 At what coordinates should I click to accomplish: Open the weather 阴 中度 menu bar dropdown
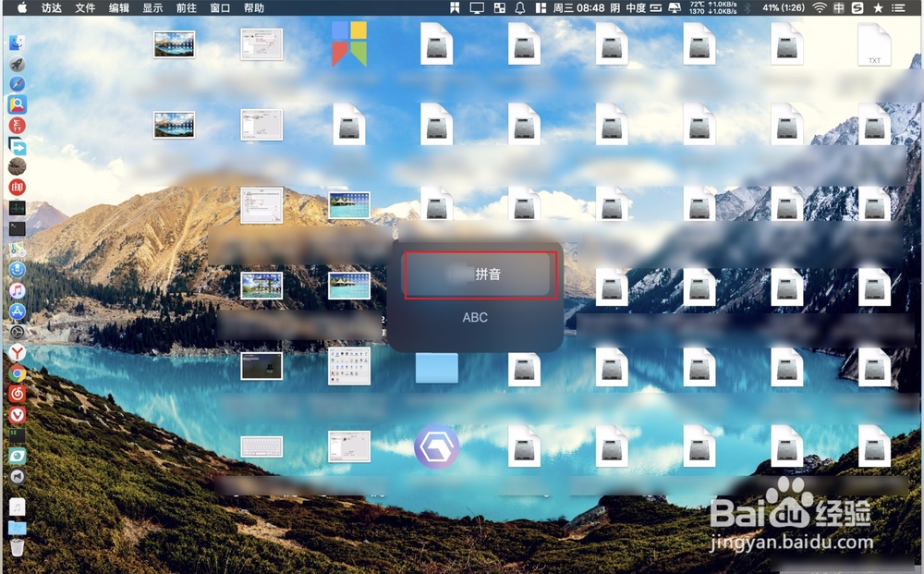(x=623, y=8)
